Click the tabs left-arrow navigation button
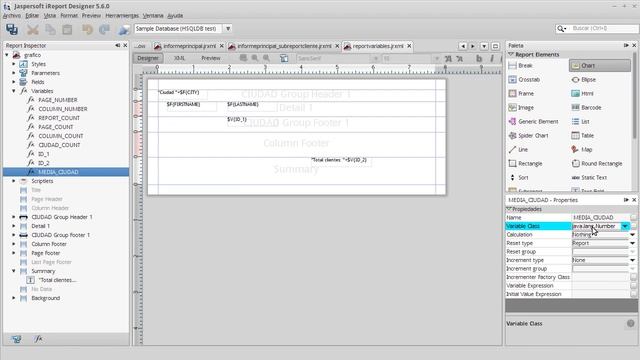640x360 pixels. 462,46
